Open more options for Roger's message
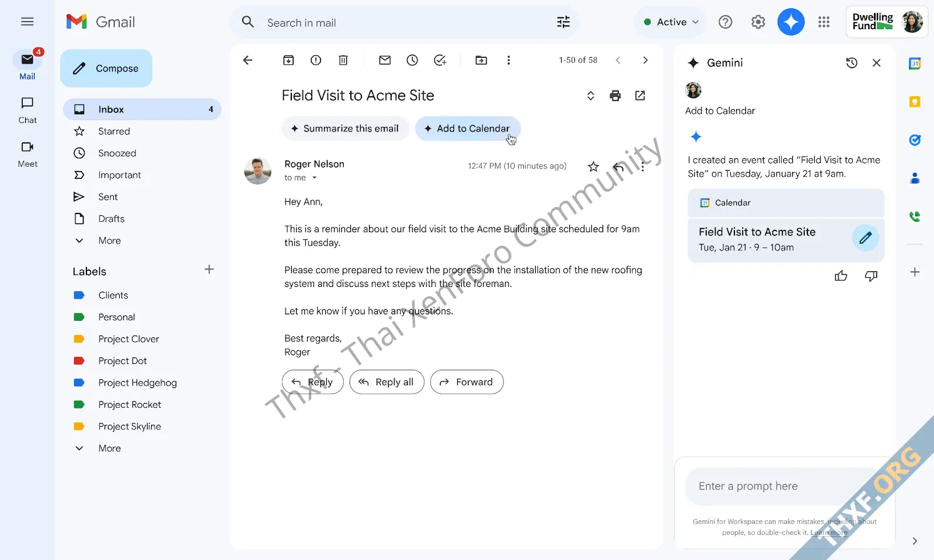Screen dimensions: 934x560 (643, 167)
